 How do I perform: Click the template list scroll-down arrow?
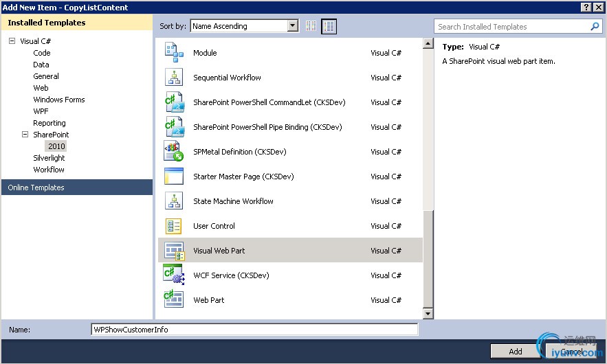point(428,313)
